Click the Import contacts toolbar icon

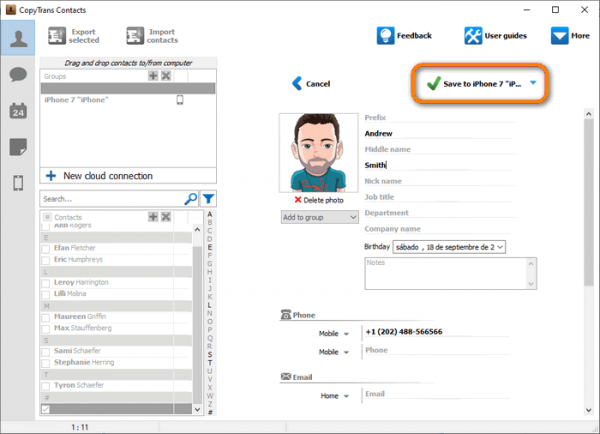tap(136, 36)
